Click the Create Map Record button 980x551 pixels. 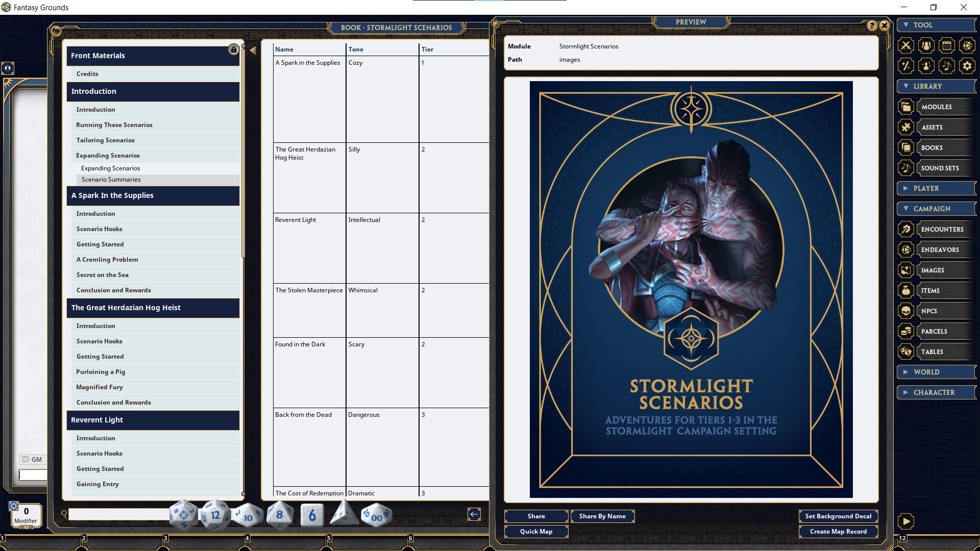pyautogui.click(x=838, y=531)
